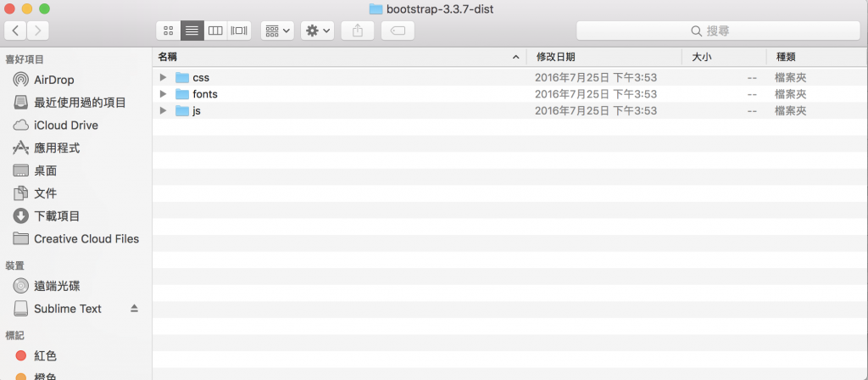Click the 遠端光碟 remote disc icon
The height and width of the screenshot is (380, 868).
pos(20,286)
